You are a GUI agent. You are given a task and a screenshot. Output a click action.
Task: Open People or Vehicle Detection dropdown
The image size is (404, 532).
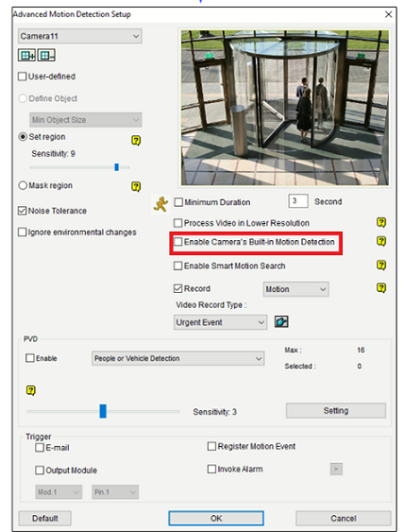click(178, 358)
